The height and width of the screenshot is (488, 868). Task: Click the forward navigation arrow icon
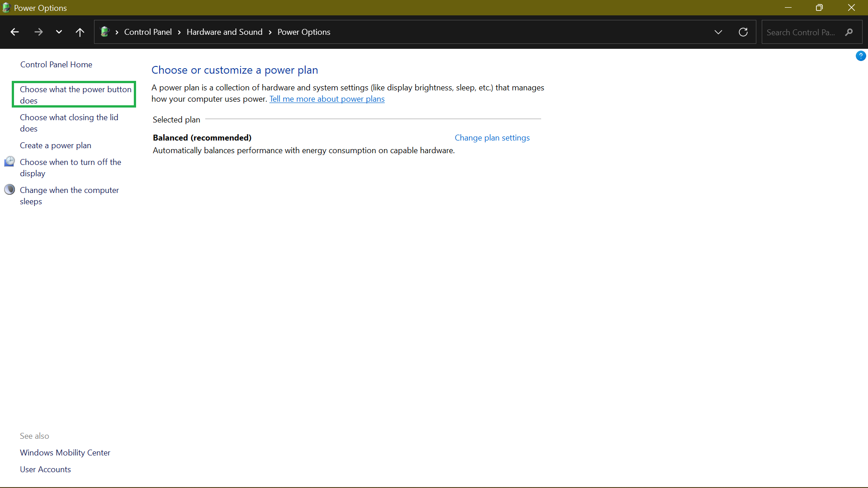37,32
